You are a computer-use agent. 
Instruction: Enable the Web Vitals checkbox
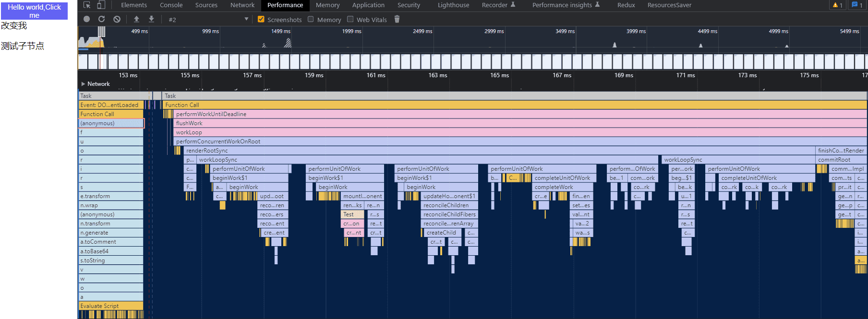(x=350, y=19)
